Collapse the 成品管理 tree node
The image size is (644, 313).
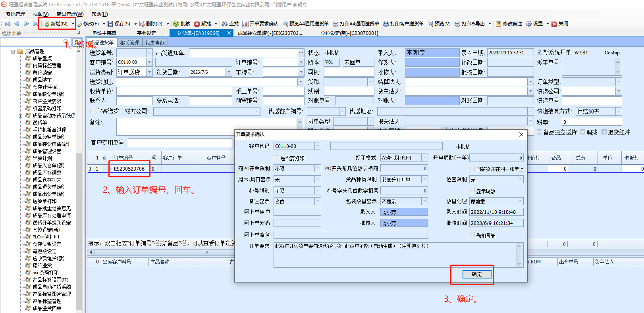click(x=13, y=51)
